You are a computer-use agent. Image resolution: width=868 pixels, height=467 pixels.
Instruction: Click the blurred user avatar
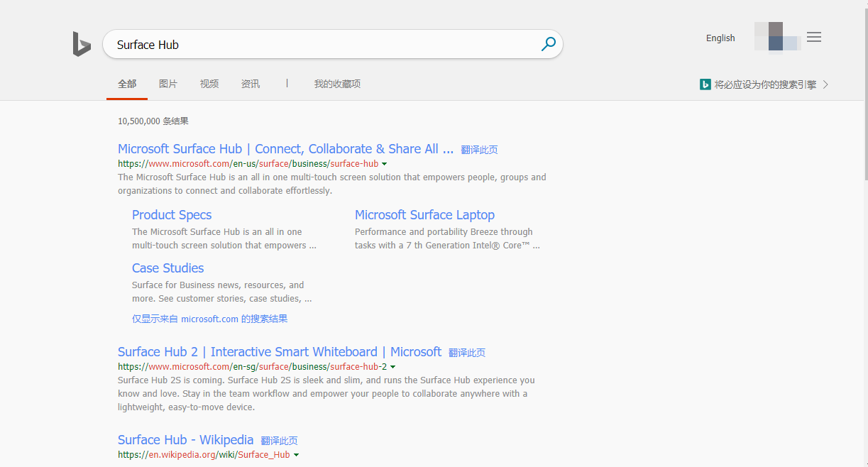click(x=777, y=36)
